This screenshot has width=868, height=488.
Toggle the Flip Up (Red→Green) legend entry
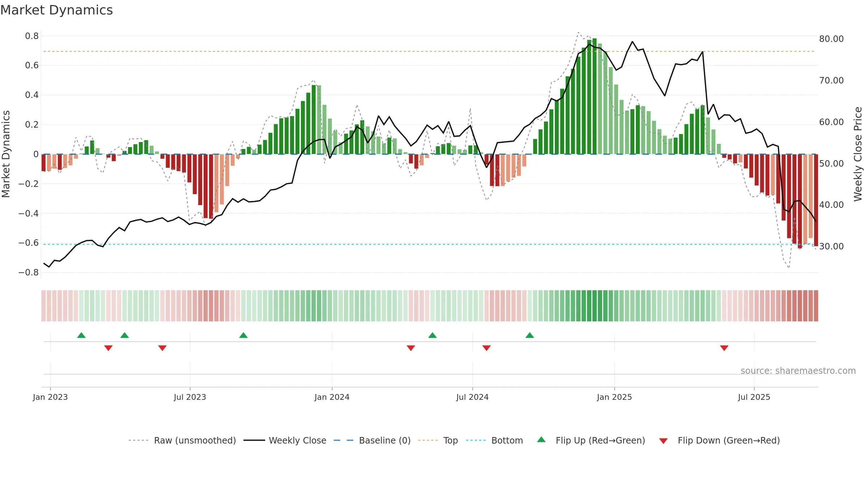click(x=591, y=440)
